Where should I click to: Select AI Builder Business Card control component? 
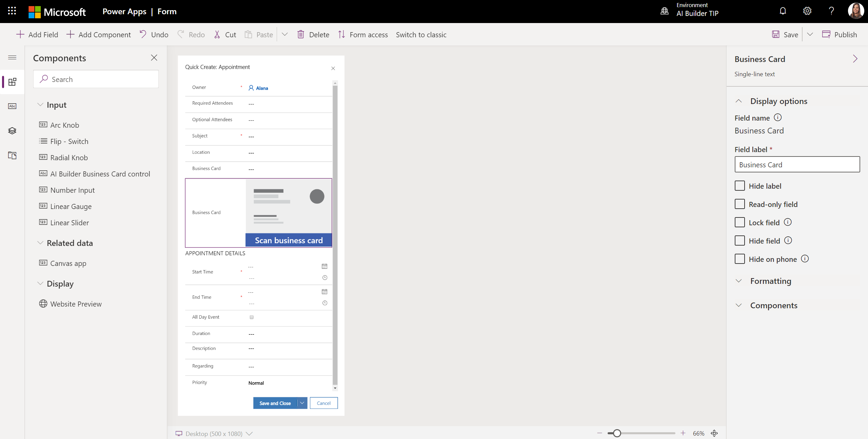point(95,174)
